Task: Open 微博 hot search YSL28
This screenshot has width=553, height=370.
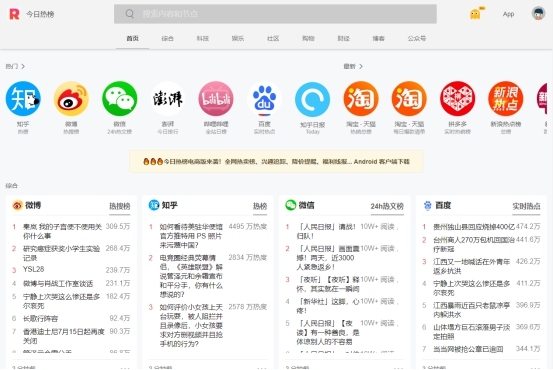Action: point(34,269)
